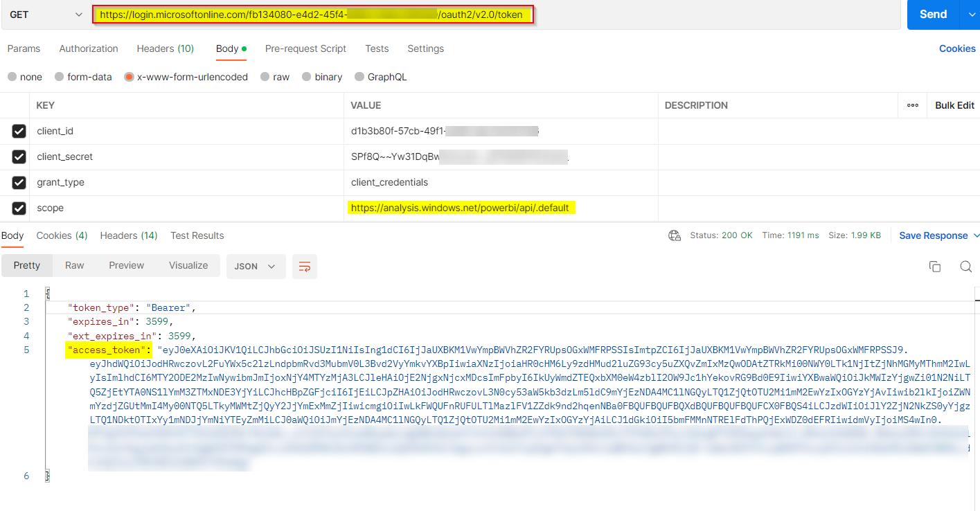Uncheck the grant_type row checkbox

click(19, 183)
